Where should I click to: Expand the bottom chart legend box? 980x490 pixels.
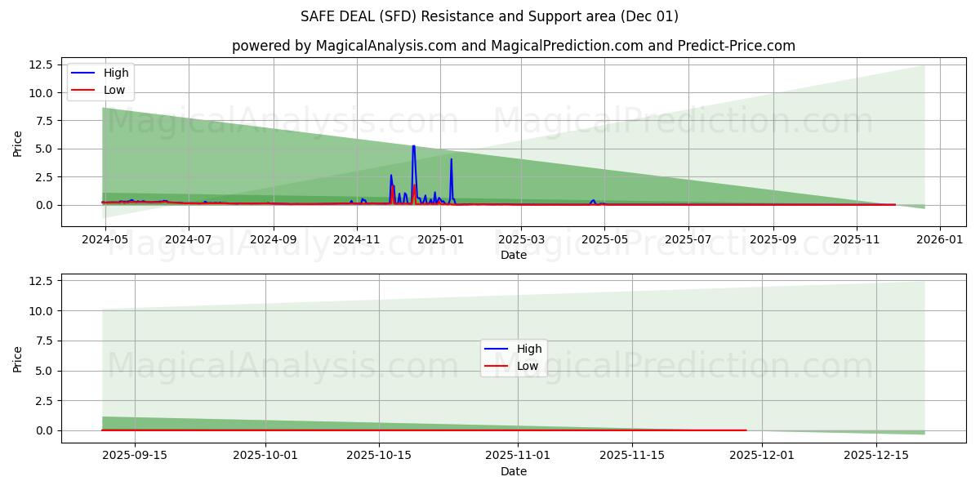click(514, 356)
